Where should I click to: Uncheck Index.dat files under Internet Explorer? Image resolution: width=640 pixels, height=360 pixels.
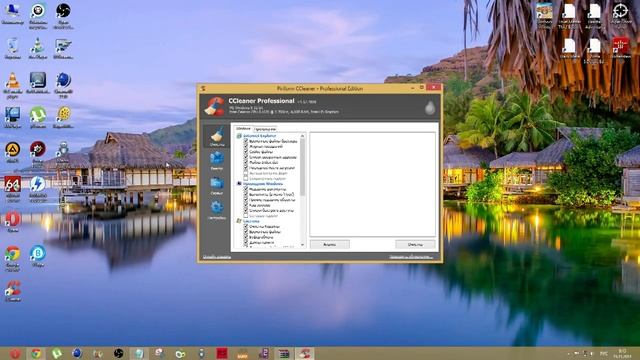[x=246, y=162]
